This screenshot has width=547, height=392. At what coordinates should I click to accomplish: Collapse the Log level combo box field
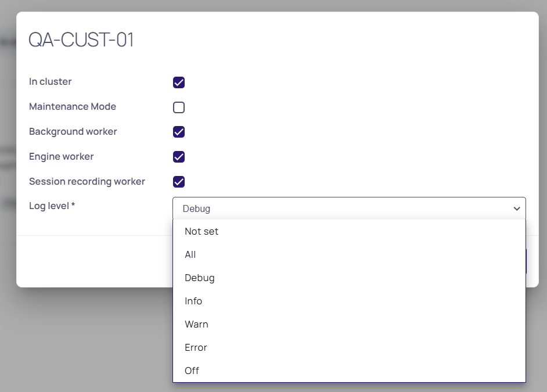tap(349, 208)
